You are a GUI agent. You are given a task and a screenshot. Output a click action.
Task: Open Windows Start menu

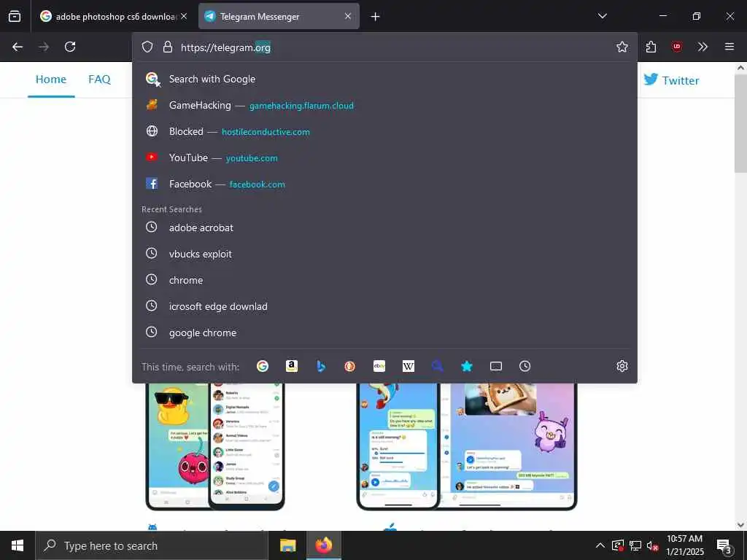pos(18,545)
